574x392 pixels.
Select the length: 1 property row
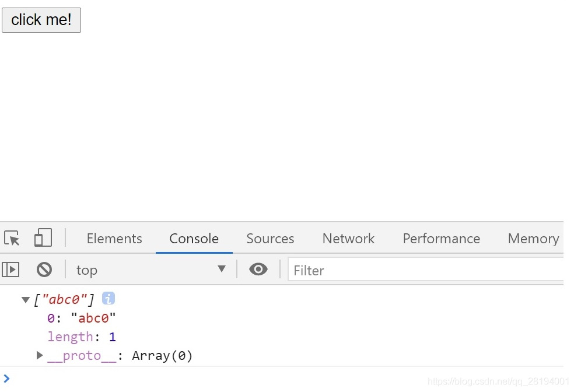tap(82, 337)
